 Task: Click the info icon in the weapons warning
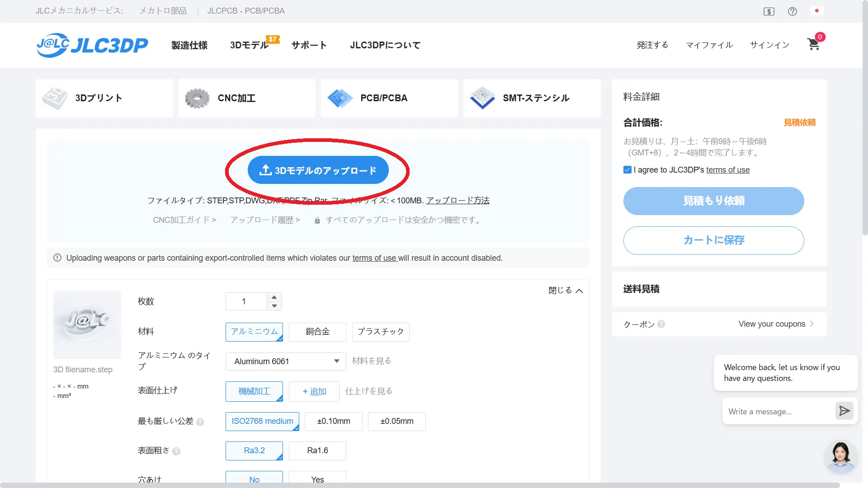point(57,258)
